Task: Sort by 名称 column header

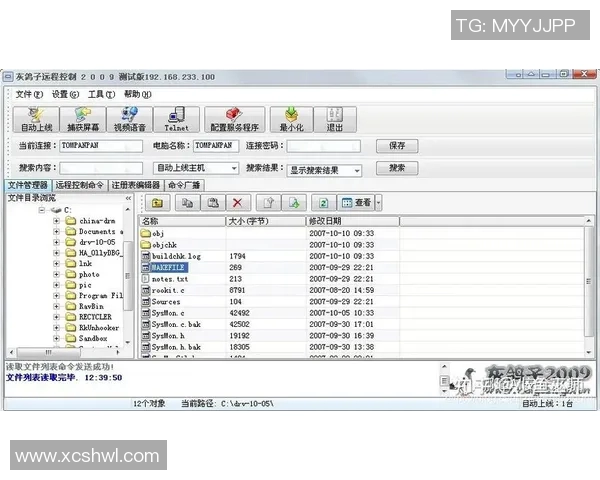Action: pos(182,221)
